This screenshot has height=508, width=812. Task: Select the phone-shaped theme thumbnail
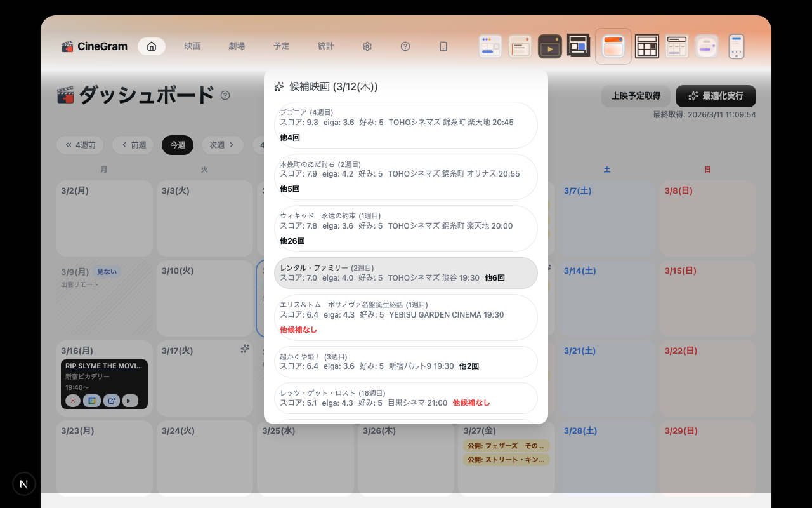pyautogui.click(x=737, y=46)
